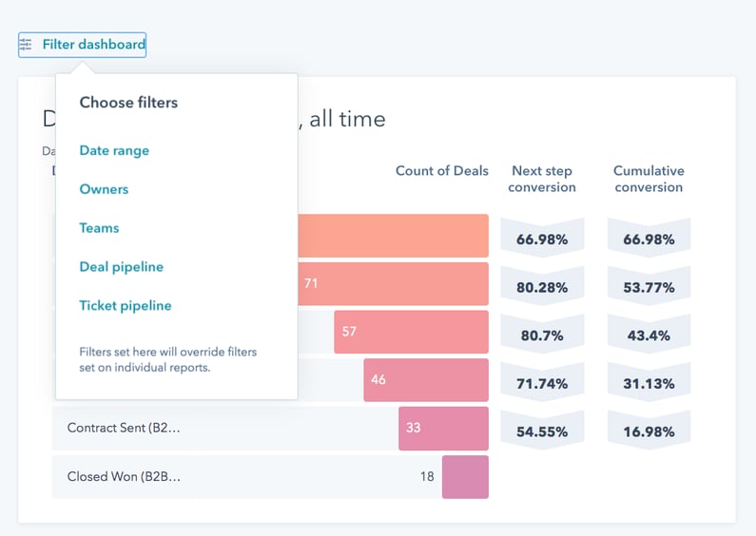Click the 80.7% next step conversion
Viewport: 756px width, 536px height.
pos(542,335)
